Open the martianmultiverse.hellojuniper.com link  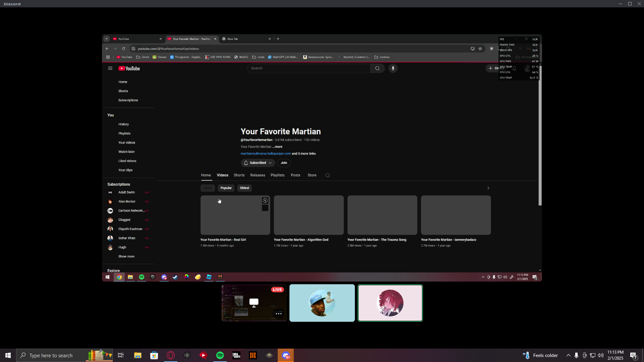pyautogui.click(x=266, y=154)
